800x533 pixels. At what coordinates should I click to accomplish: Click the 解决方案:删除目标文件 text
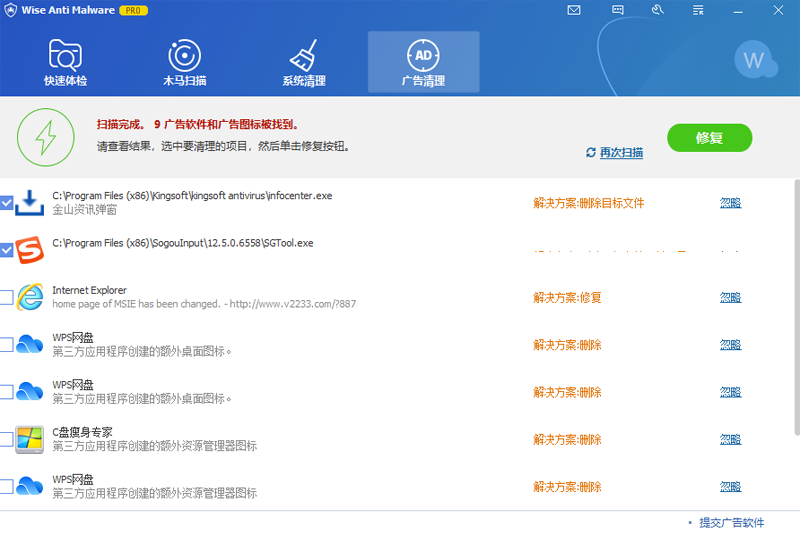[588, 203]
